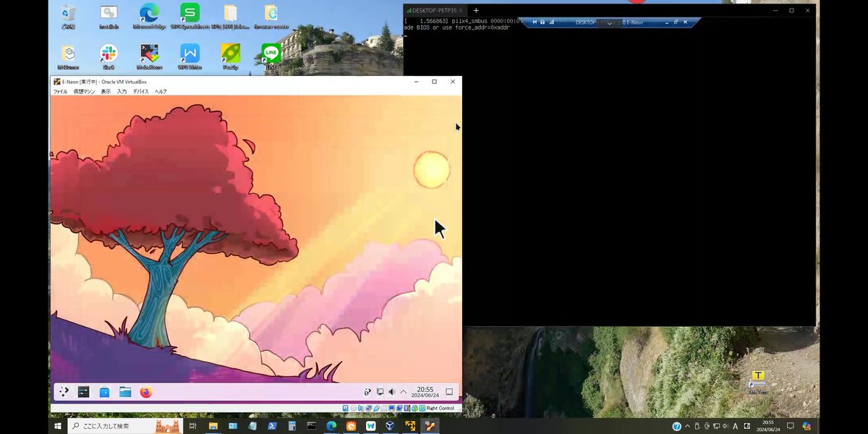
Task: Click the Windows taskbar search box
Action: (124, 426)
